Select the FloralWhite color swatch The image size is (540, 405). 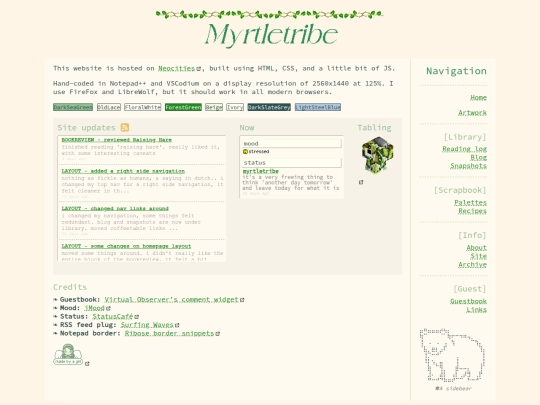pos(143,107)
